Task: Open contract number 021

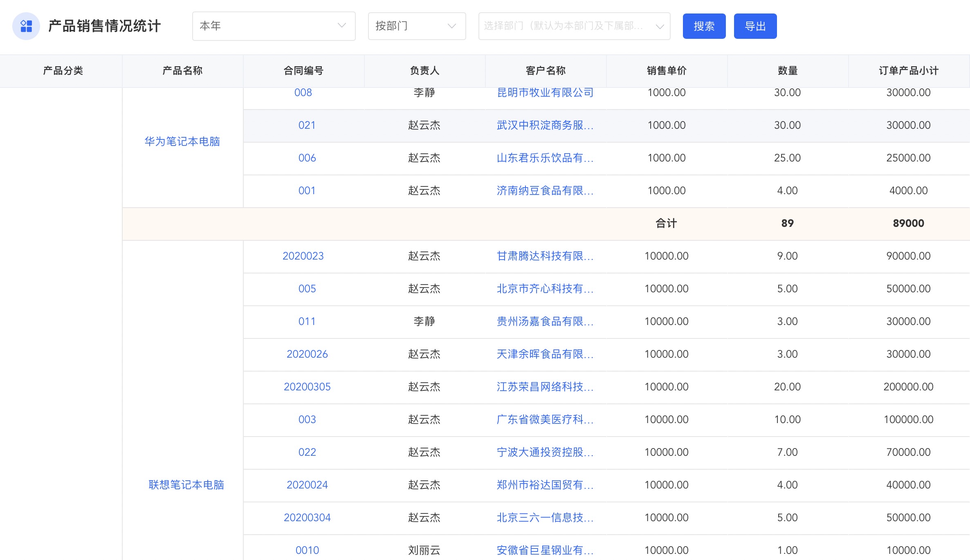Action: 307,125
